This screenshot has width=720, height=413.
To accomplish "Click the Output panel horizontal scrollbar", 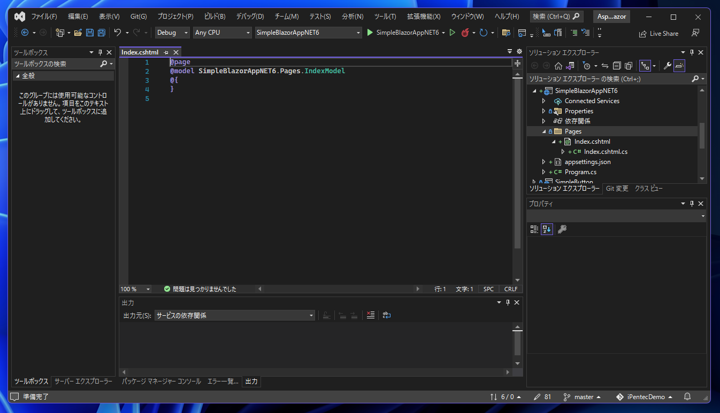I will [315, 372].
